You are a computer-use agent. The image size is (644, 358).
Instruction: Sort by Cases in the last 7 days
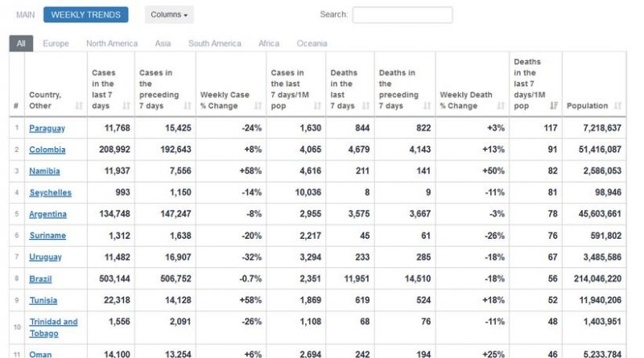[x=126, y=106]
